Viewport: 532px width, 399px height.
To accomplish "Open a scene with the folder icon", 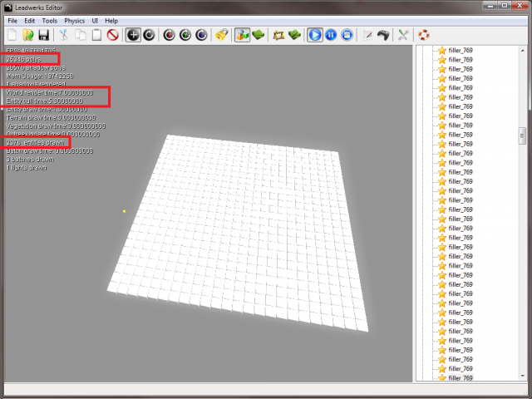I will pos(27,35).
